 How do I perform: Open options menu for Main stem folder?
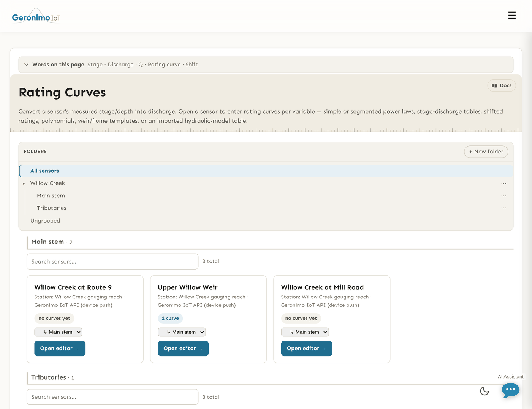coord(503,196)
